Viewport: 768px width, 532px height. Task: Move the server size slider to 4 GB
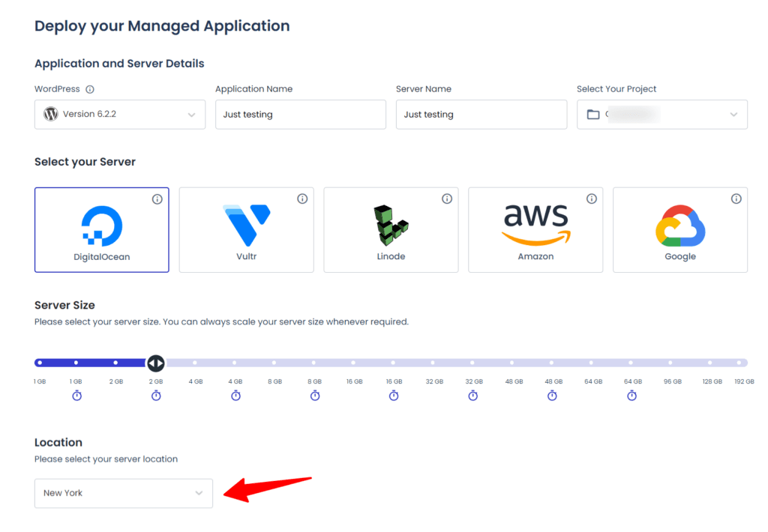pos(195,363)
